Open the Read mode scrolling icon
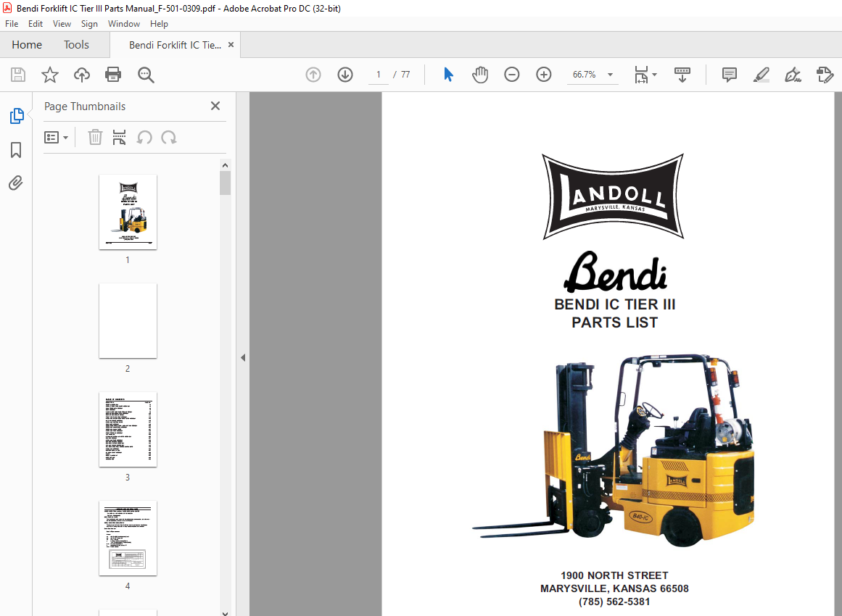 coord(682,75)
